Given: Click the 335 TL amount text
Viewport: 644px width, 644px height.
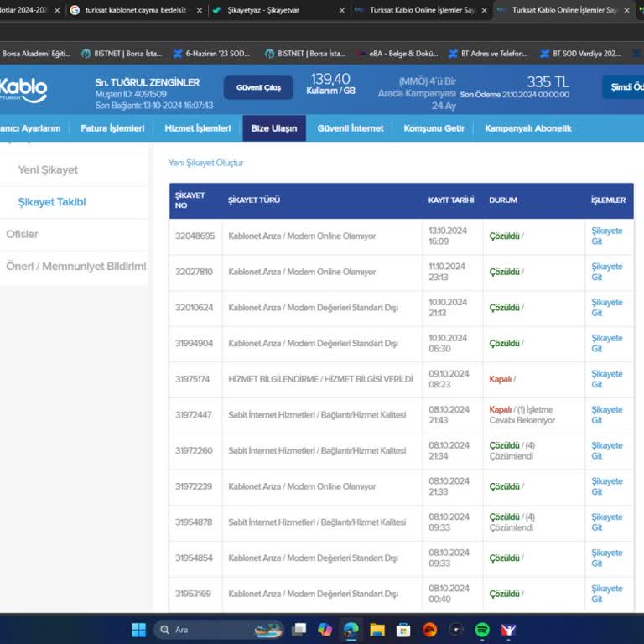Looking at the screenshot, I should click(x=548, y=81).
